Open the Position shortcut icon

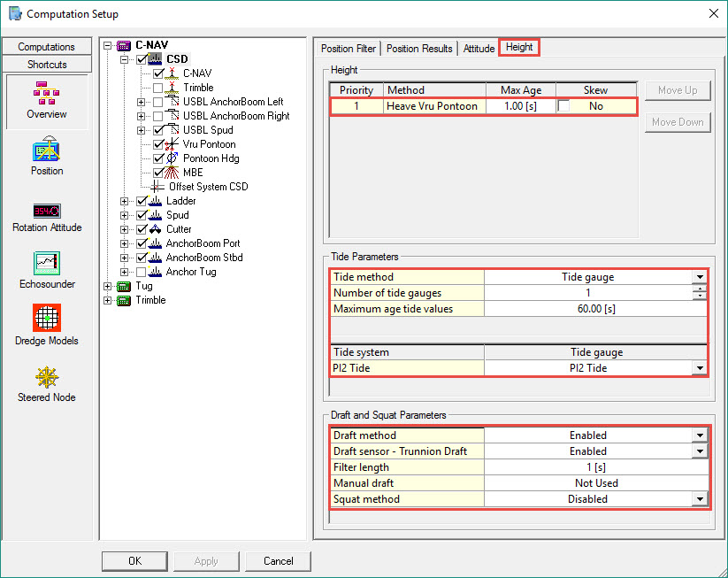(x=47, y=150)
